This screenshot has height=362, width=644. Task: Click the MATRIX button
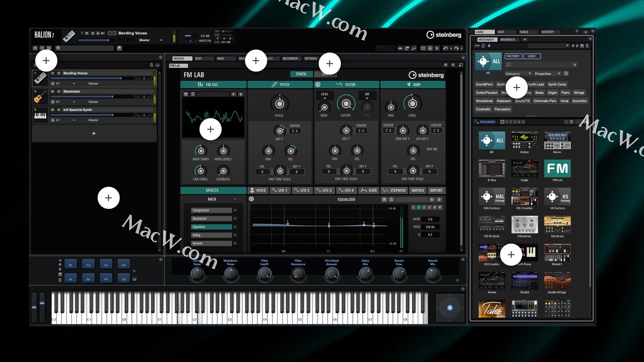tap(418, 190)
